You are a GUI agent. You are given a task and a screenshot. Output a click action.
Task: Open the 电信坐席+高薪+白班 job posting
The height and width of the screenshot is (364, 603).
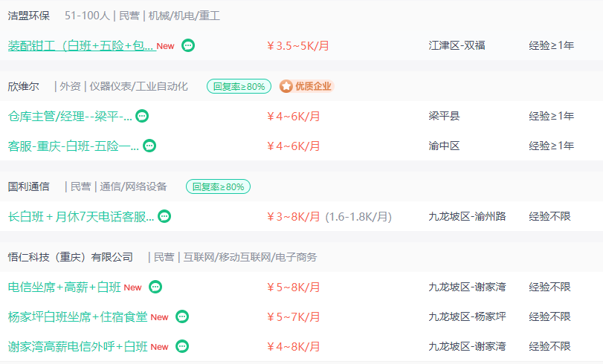[64, 287]
